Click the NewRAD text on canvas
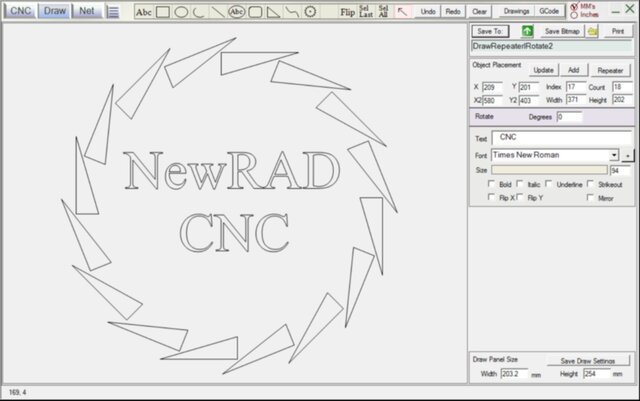The image size is (640, 401). (x=231, y=171)
